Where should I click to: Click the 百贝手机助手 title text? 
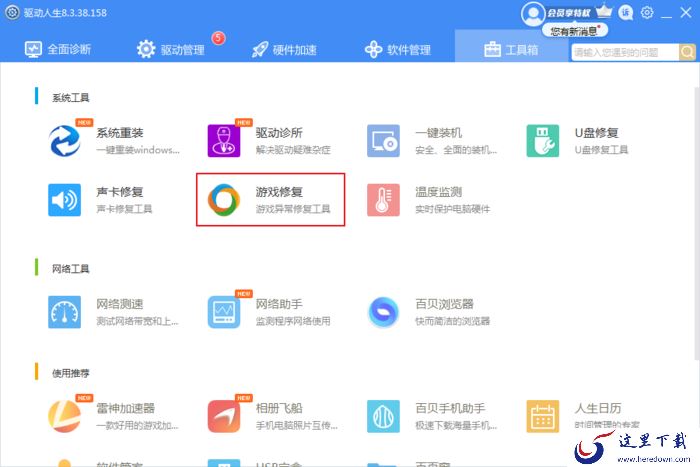click(450, 408)
